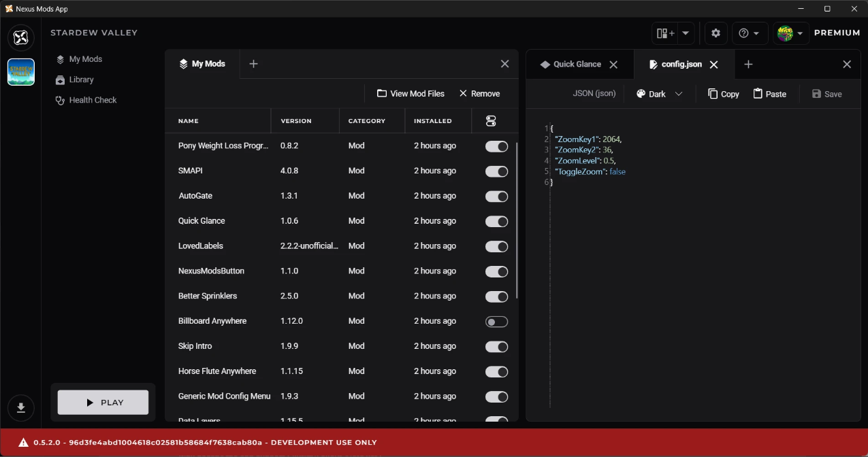
Task: Click the Nexus Mods logo icon
Action: 21,37
